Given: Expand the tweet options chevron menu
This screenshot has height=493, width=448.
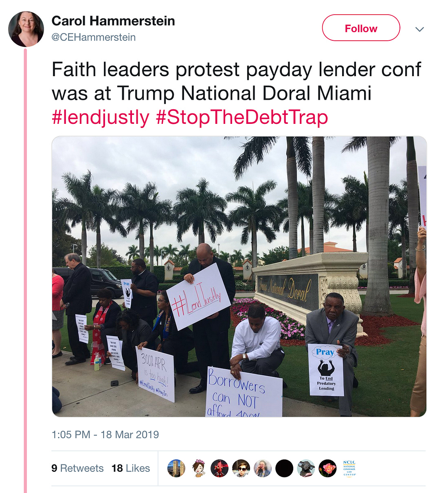Looking at the screenshot, I should pyautogui.click(x=419, y=29).
